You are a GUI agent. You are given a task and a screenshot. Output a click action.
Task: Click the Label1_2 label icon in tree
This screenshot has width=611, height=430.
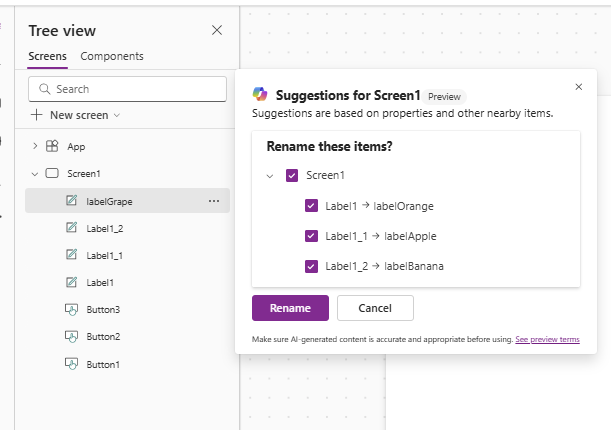coord(71,227)
